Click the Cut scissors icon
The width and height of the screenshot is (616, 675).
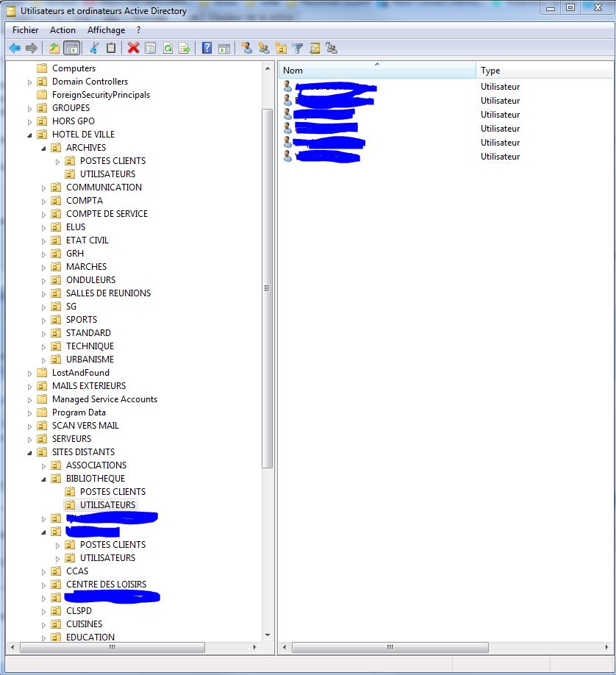tap(94, 49)
